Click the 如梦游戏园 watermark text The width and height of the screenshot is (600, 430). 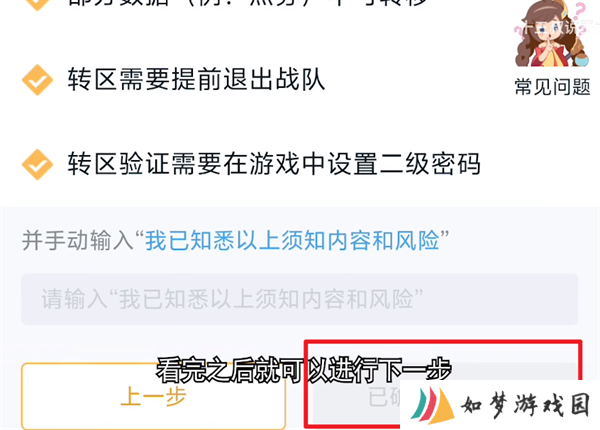coord(525,406)
